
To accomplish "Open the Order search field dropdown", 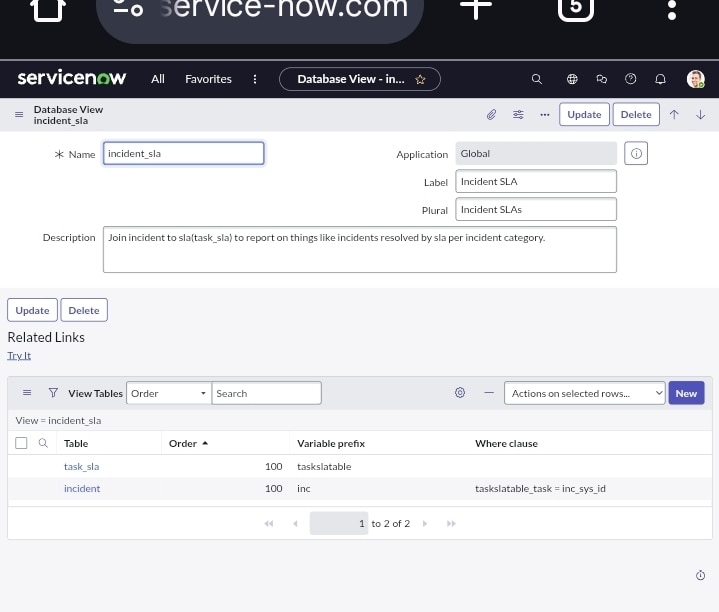I will point(169,393).
